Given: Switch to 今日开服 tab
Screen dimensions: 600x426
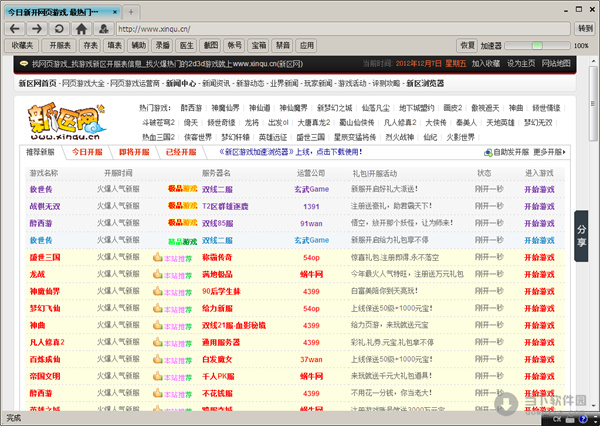Looking at the screenshot, I should (x=88, y=153).
